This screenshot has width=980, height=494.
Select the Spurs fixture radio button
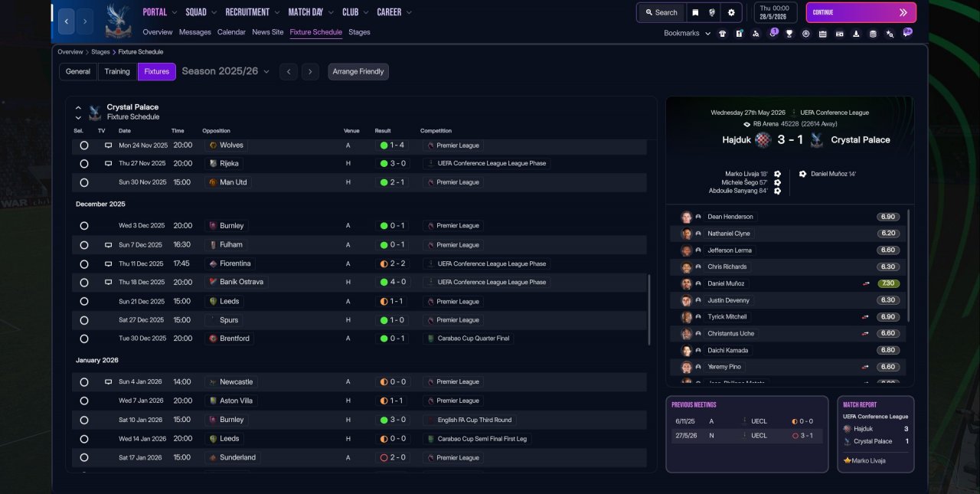[84, 320]
